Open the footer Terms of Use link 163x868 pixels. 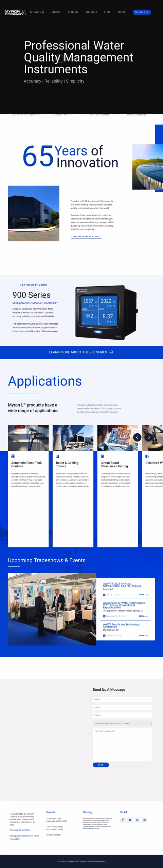(x=15, y=839)
